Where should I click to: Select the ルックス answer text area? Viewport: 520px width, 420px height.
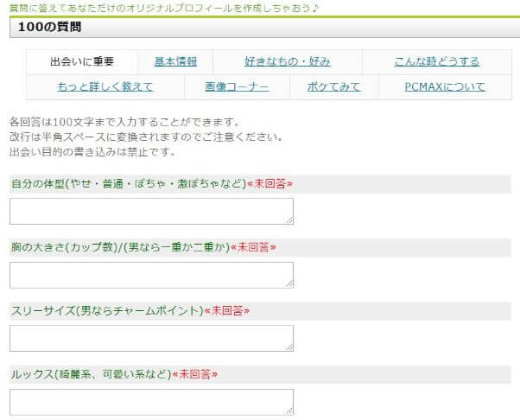pyautogui.click(x=151, y=402)
